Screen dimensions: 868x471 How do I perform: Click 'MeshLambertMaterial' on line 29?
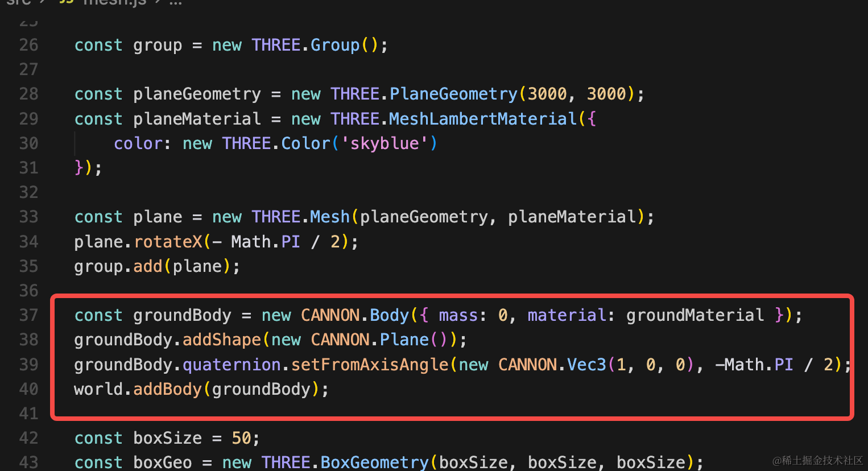click(x=483, y=118)
